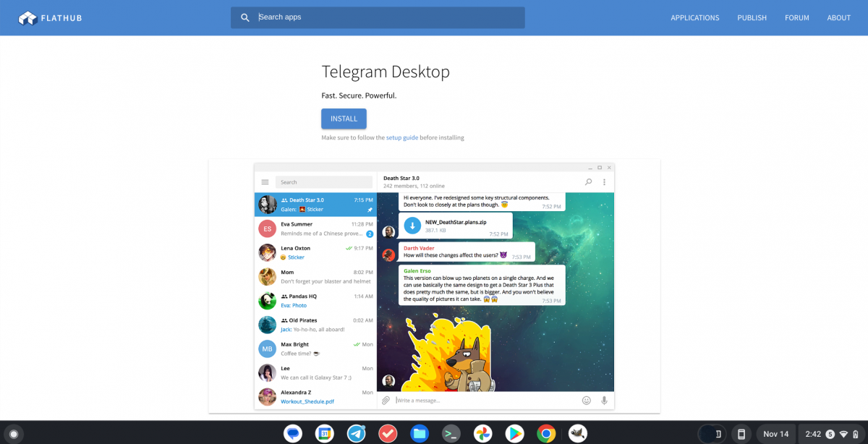
Task: Open the calendar by clicking Nov 14
Action: [x=775, y=433]
